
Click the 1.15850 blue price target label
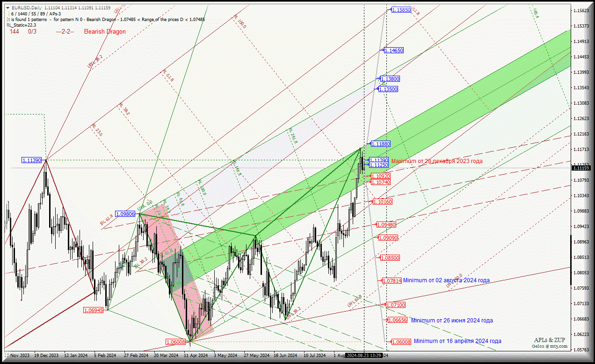[x=401, y=10]
